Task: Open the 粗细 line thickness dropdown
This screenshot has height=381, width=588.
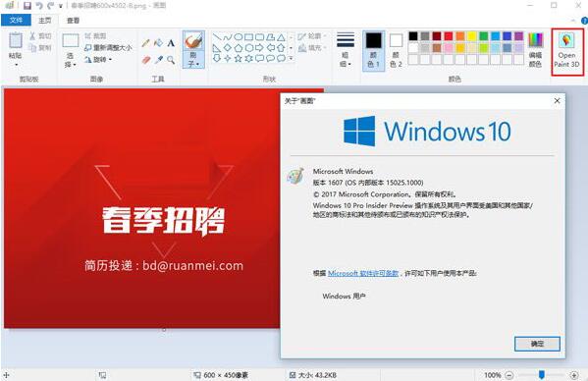Action: click(346, 50)
